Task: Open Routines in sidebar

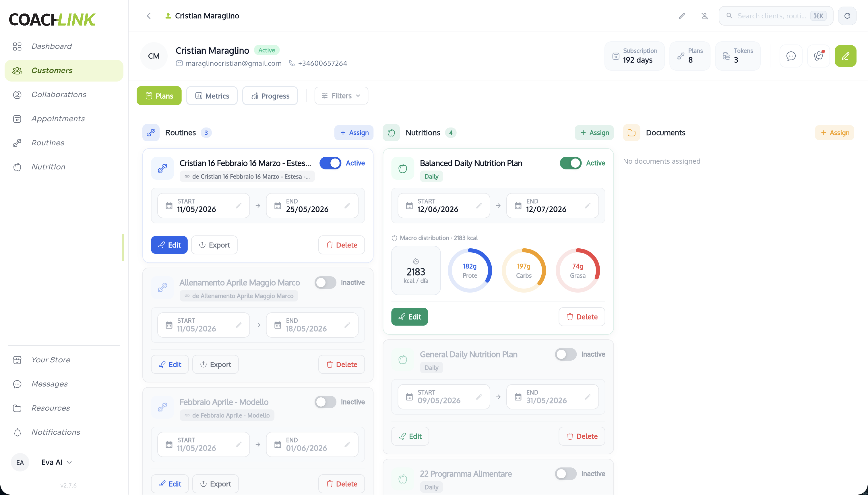Action: coord(64,143)
